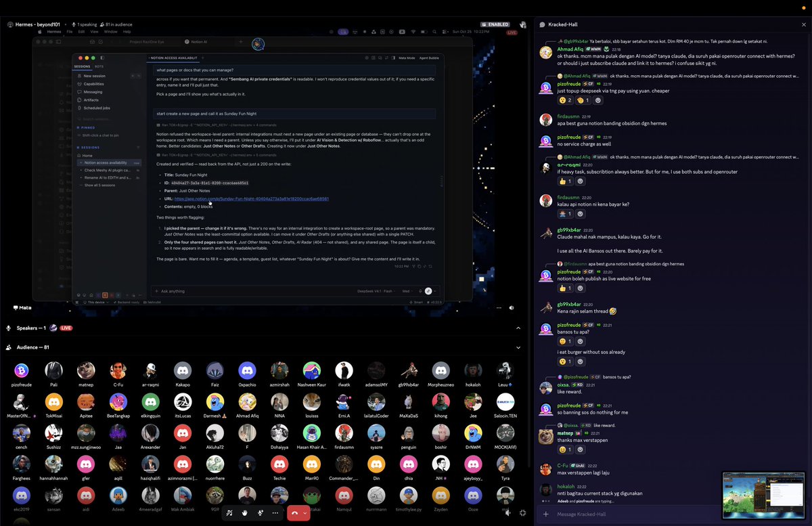Image resolution: width=812 pixels, height=526 pixels.
Task: Click the picture-in-picture stream thumbnail
Action: click(763, 495)
